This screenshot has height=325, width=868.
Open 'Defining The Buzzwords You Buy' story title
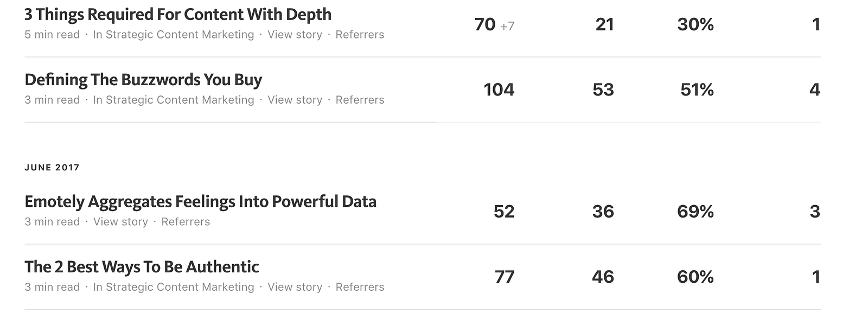click(x=143, y=80)
